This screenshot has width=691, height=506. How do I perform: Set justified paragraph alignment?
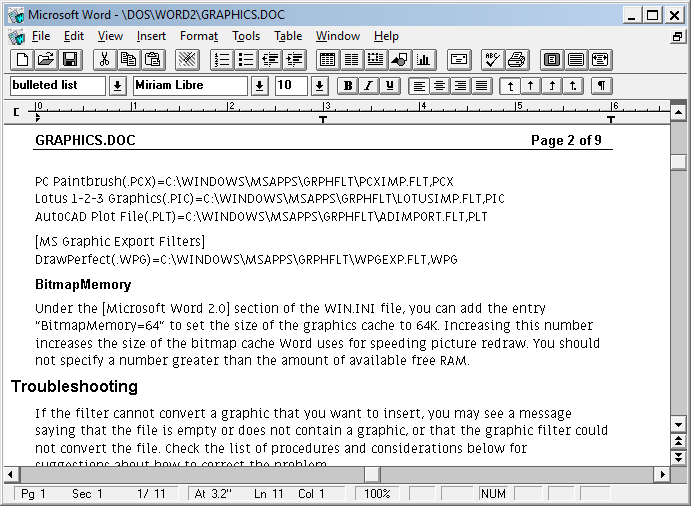tap(482, 86)
